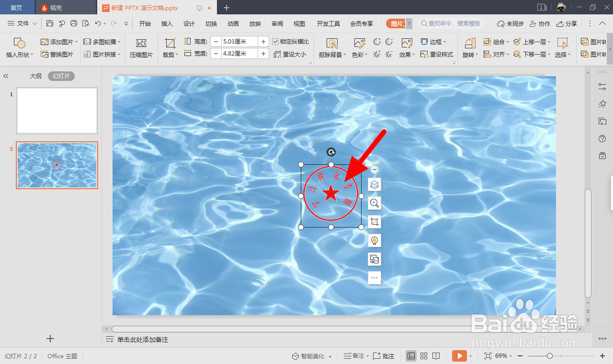Click 重设大小 reset size button
613x364 pixels.
point(290,55)
